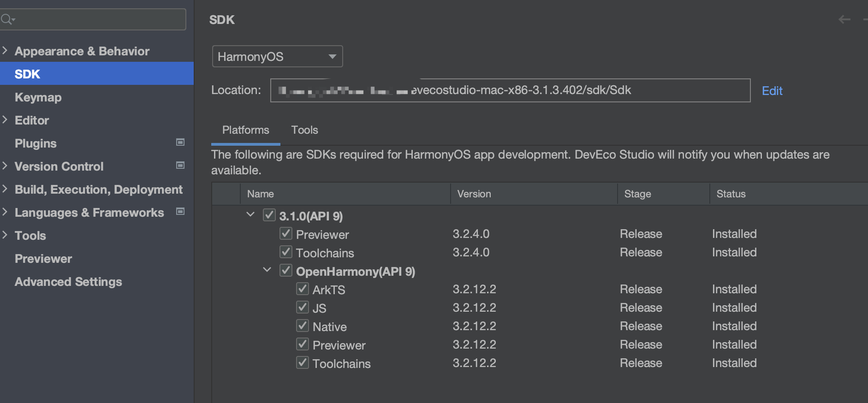Toggle the 3.1.0(API 9) checkbox
The height and width of the screenshot is (403, 868).
click(x=269, y=215)
